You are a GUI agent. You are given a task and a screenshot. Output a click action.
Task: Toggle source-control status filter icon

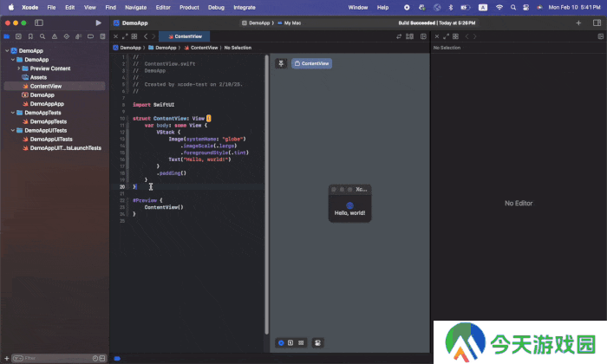pyautogui.click(x=102, y=358)
